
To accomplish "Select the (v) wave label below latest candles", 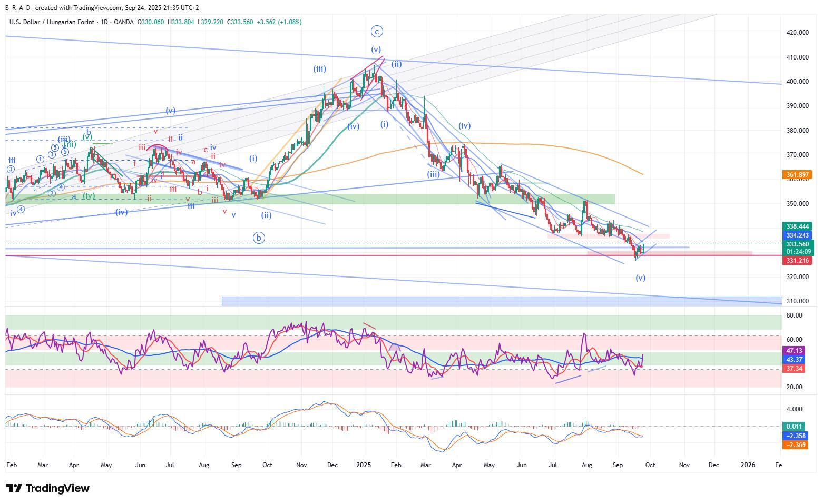I will pos(640,278).
